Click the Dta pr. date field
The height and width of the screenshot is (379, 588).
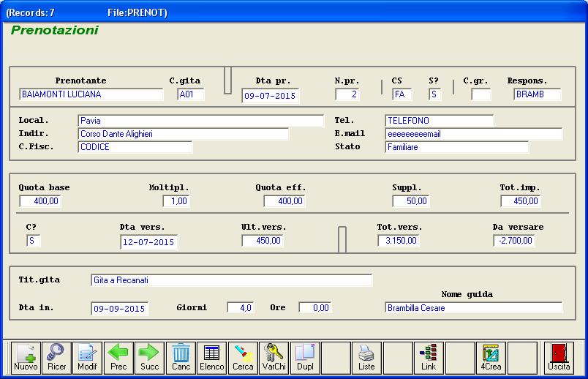271,96
